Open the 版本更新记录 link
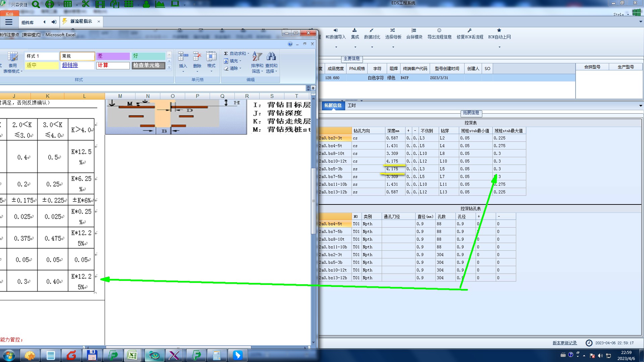The width and height of the screenshot is (644, 362). coord(565,343)
